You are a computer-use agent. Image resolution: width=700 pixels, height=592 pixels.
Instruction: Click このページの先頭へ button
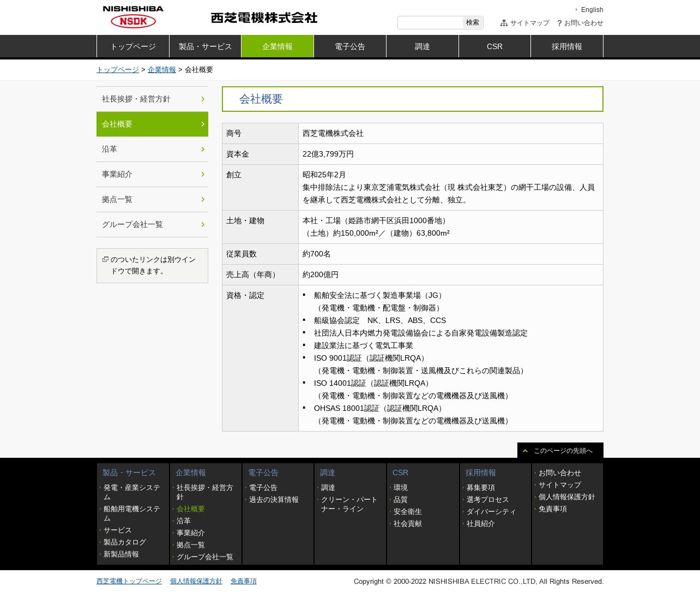click(560, 450)
